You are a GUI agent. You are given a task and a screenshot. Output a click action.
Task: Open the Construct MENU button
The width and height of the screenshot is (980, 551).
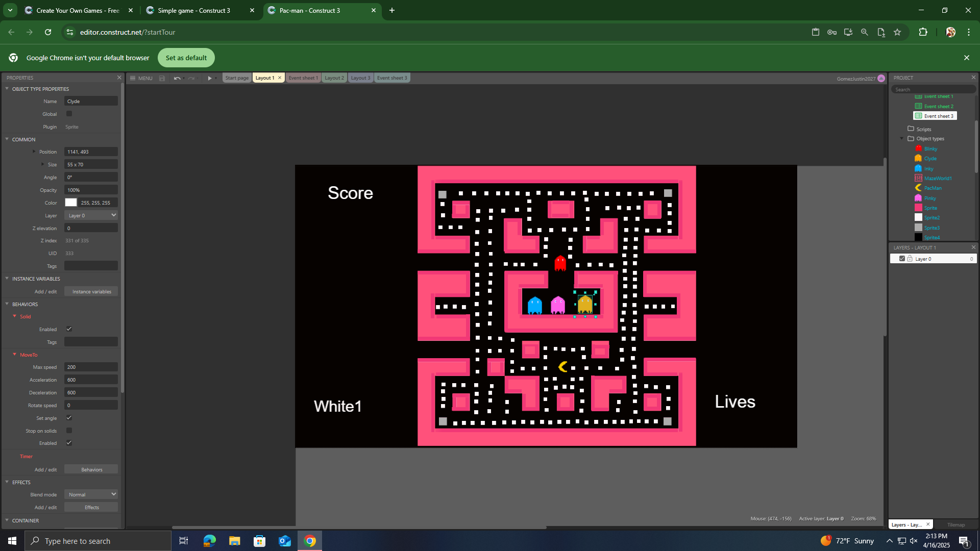pyautogui.click(x=141, y=78)
